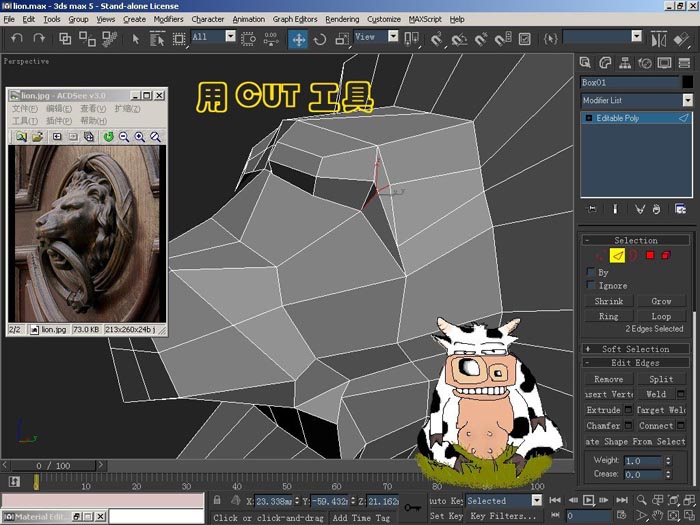Screen dimensions: 700x525
Task: Open Chamfer settings box button
Action: point(628,425)
